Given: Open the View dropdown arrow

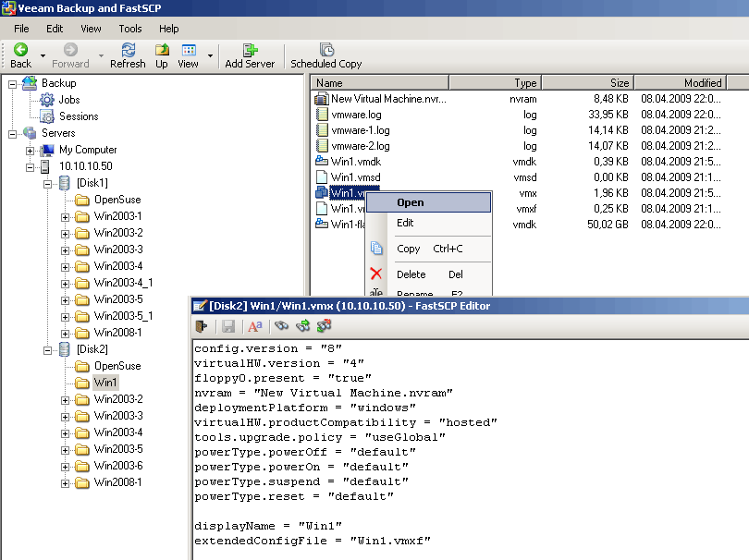Looking at the screenshot, I should pos(208,55).
